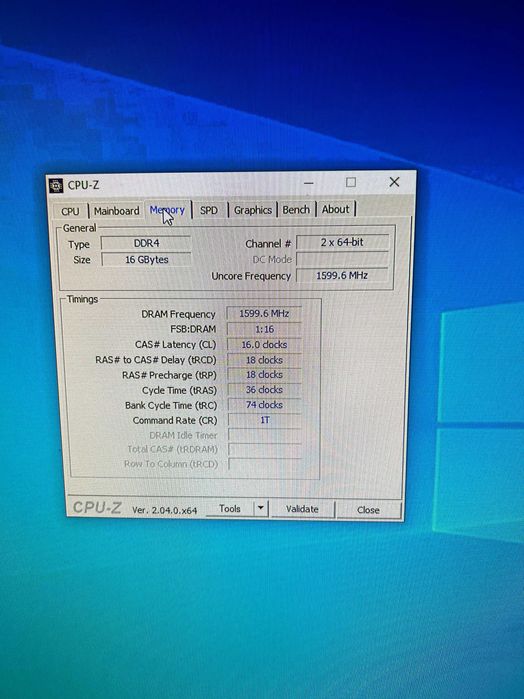Click the "Bank Cycle Time (tRC)" label
The height and width of the screenshot is (699, 524).
point(171,406)
